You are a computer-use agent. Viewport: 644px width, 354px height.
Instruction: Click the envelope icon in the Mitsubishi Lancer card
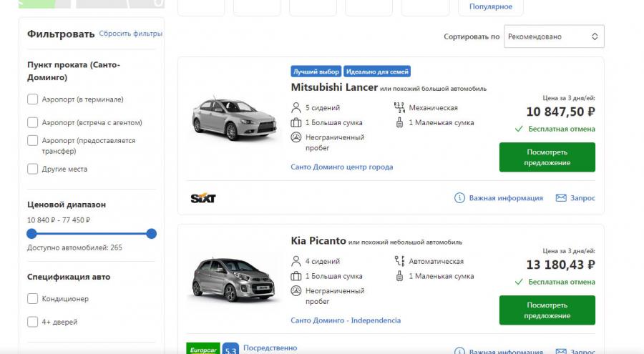click(560, 198)
